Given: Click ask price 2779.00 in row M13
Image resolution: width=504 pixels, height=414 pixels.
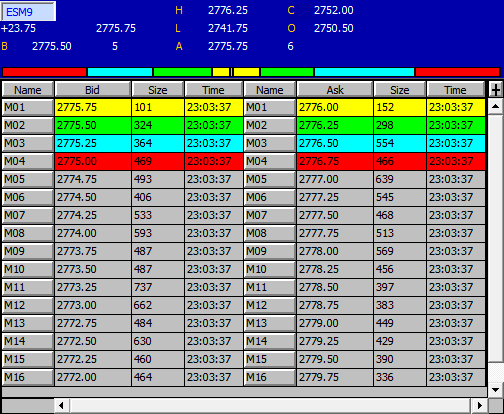Looking at the screenshot, I should click(x=335, y=323).
